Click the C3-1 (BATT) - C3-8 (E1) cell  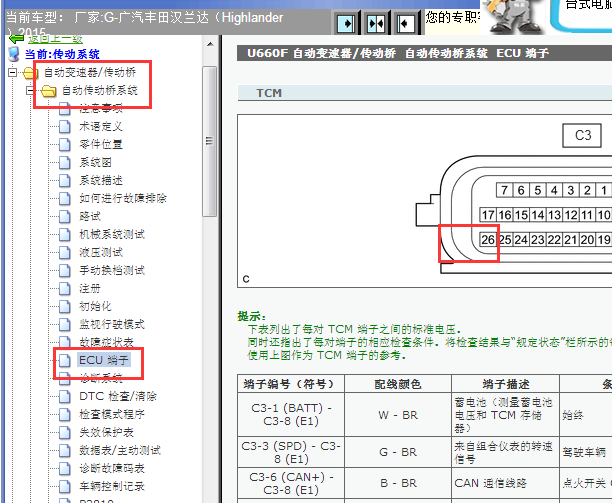coord(291,414)
